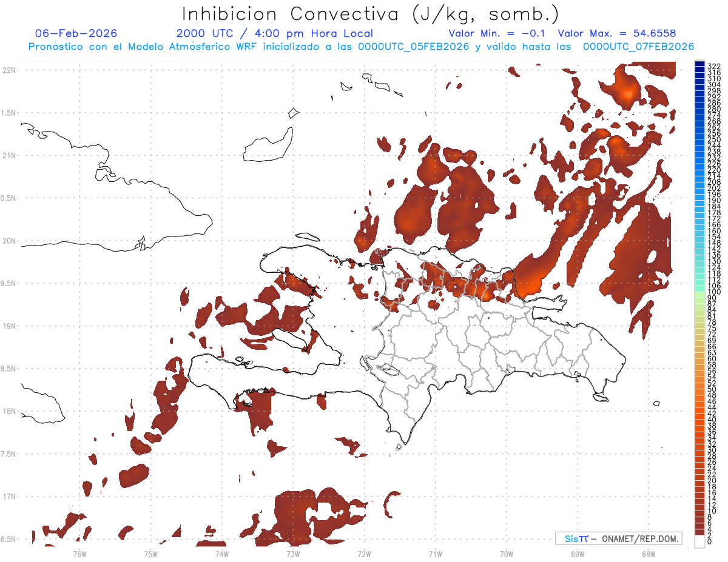728x562 pixels.
Task: Select the date text "06-Feb-2026"
Action: [x=76, y=33]
